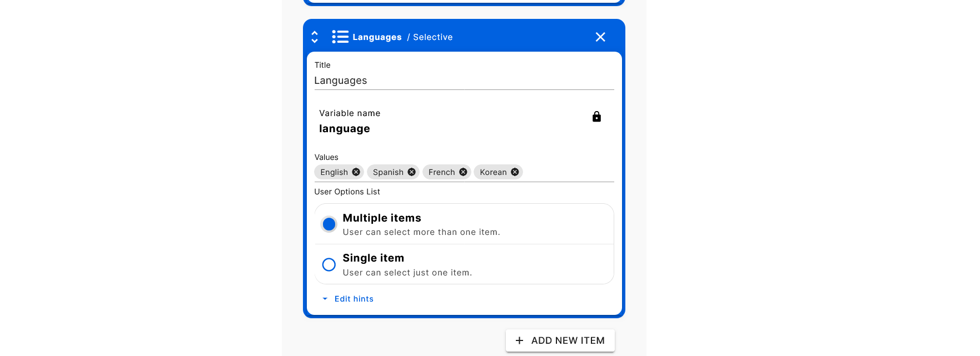980x356 pixels.
Task: Click the plus icon on Add New Item
Action: click(519, 340)
